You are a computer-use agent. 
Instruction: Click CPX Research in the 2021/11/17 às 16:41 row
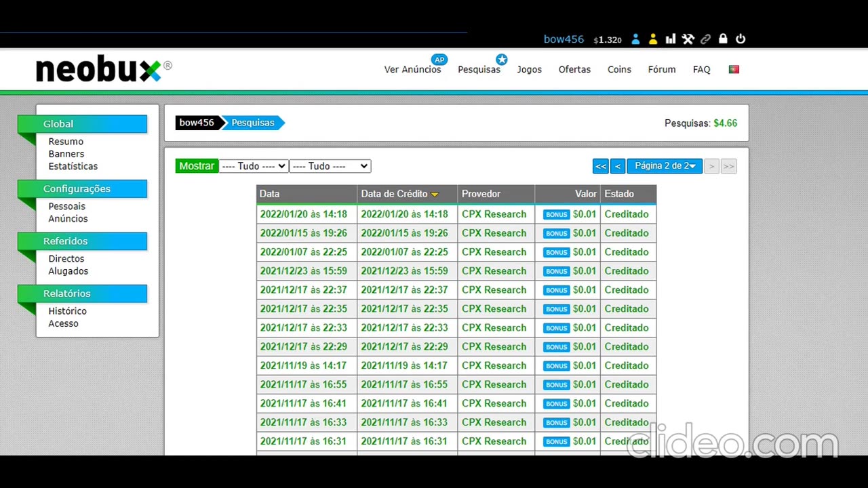494,404
